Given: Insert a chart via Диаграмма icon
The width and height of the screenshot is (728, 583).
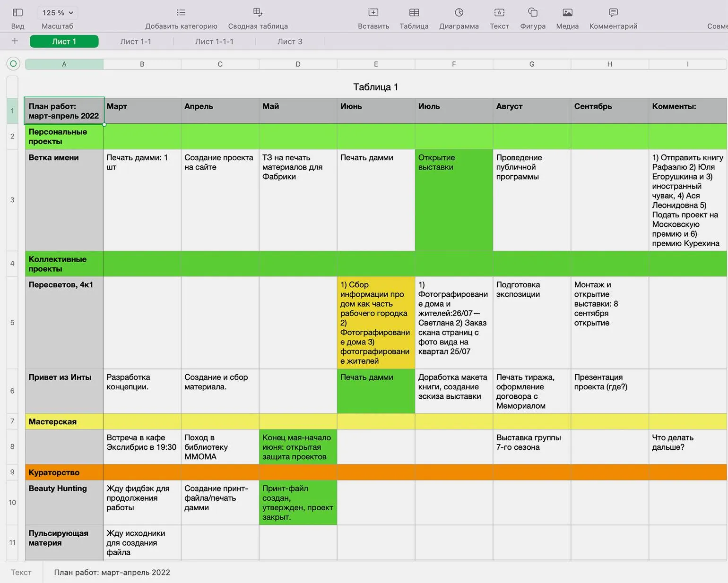Looking at the screenshot, I should click(x=459, y=13).
